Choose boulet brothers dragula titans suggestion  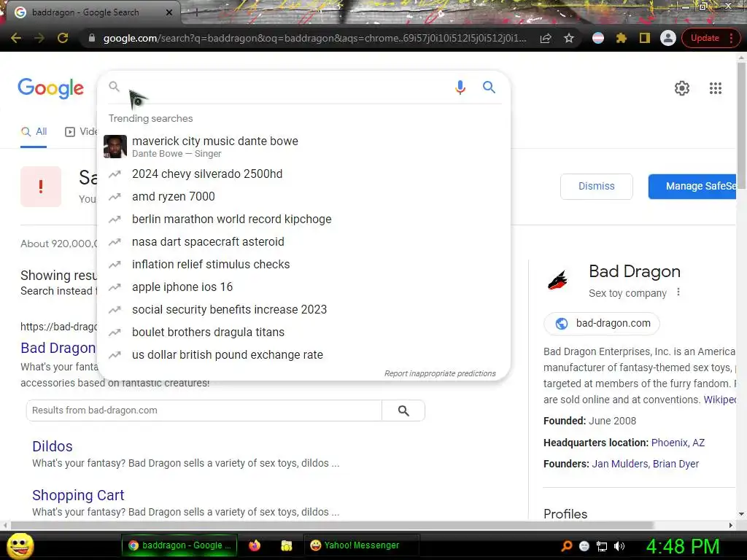point(303,332)
